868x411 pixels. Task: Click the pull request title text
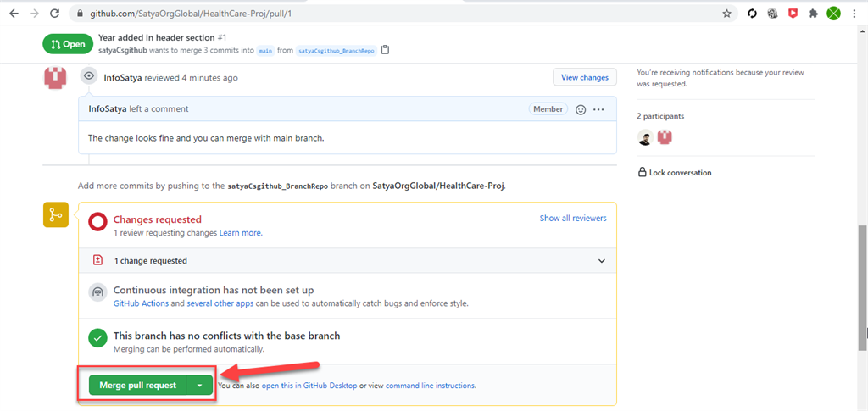click(x=157, y=37)
